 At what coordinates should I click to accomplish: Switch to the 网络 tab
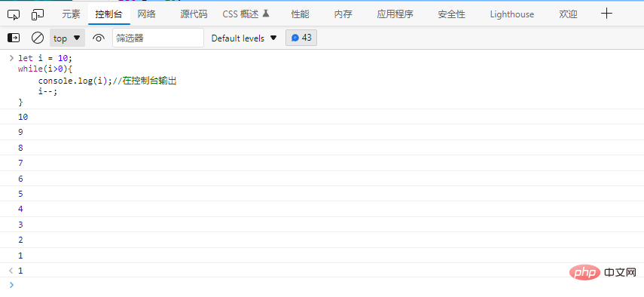[147, 14]
